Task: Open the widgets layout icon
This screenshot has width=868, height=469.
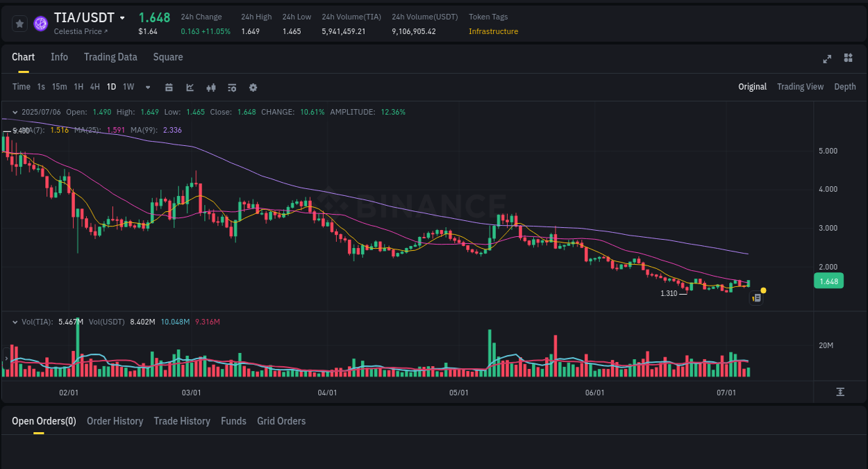Action: pyautogui.click(x=848, y=59)
